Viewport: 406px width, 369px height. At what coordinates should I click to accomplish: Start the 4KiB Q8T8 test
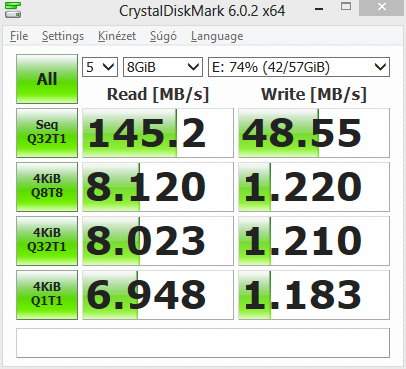point(47,187)
